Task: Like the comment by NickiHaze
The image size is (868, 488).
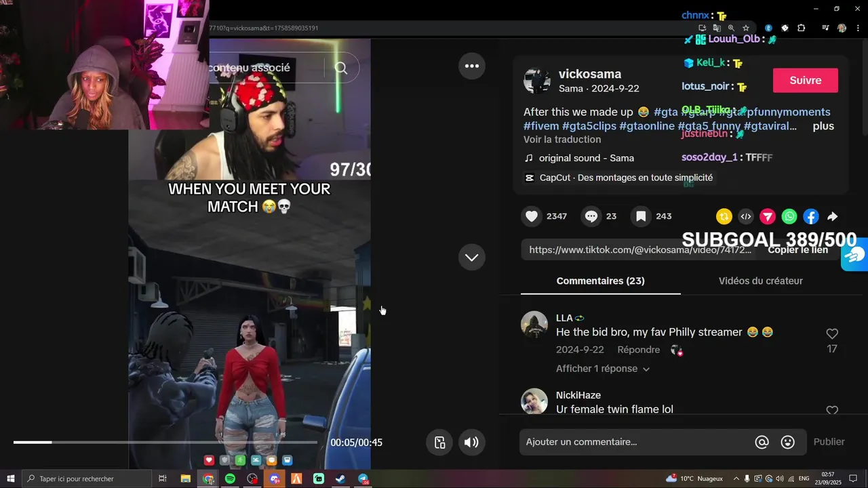Action: (x=832, y=411)
